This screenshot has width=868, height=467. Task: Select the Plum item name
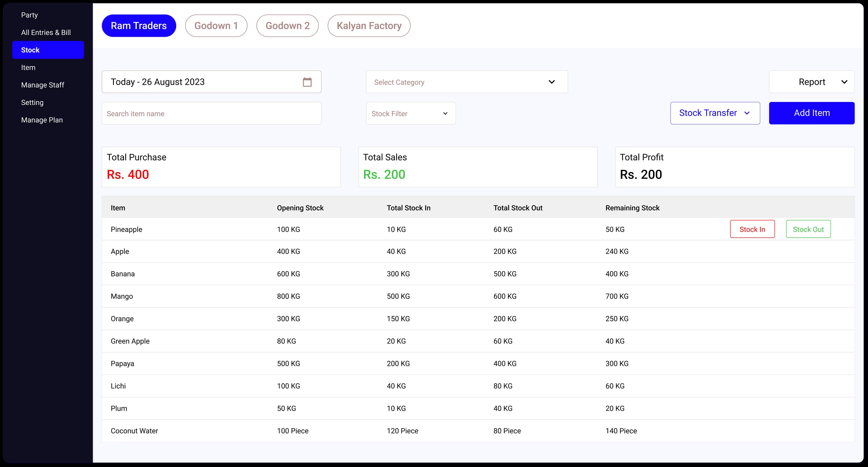point(119,408)
